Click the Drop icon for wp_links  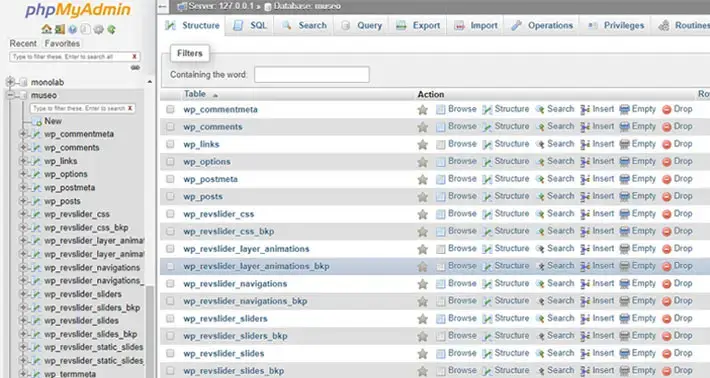667,144
